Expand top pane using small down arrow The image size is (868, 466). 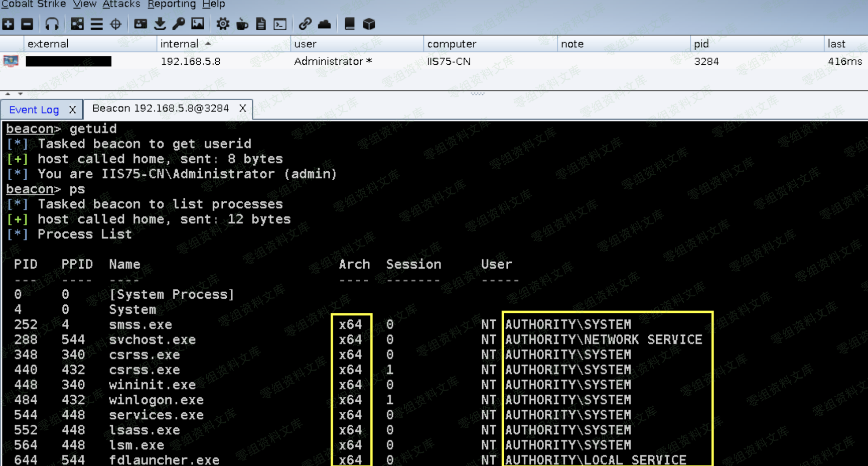click(20, 93)
